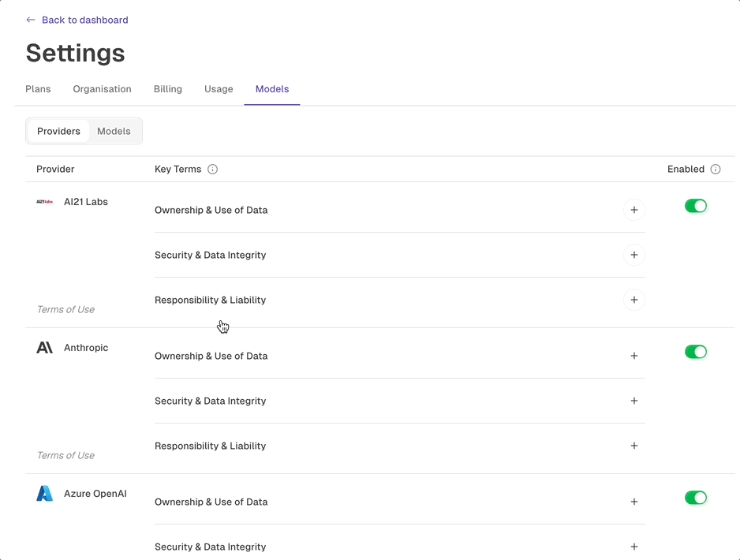Expand Ownership & Use of Data under AI21 Labs
This screenshot has height=560, width=740.
[x=634, y=210]
